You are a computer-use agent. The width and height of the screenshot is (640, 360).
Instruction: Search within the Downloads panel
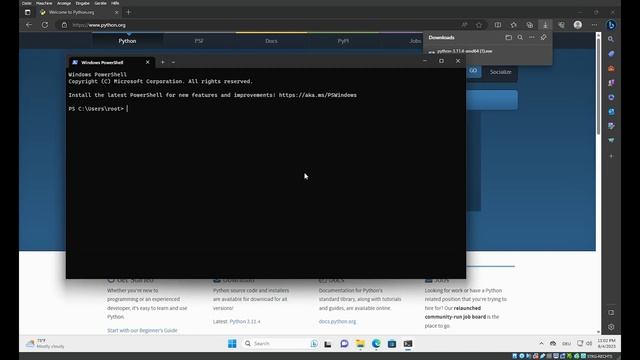click(x=520, y=38)
